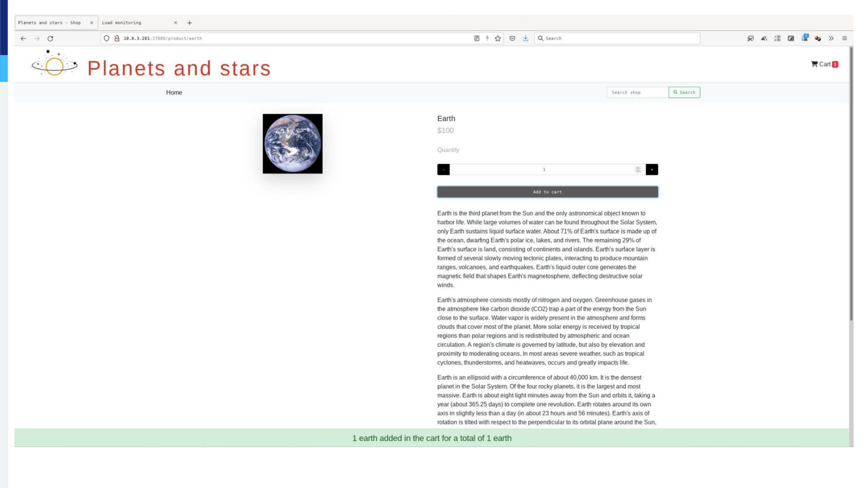Image resolution: width=868 pixels, height=488 pixels.
Task: Open the translate extension icon
Action: (x=777, y=39)
